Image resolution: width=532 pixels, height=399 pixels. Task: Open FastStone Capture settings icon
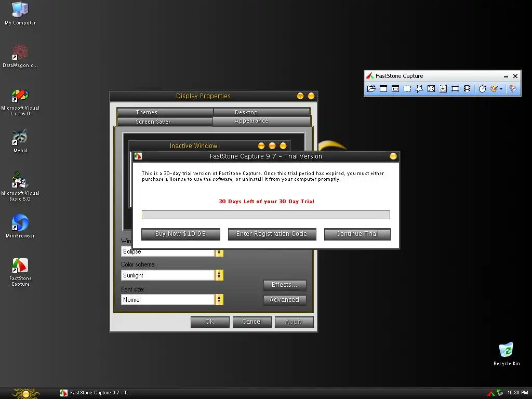(513, 88)
